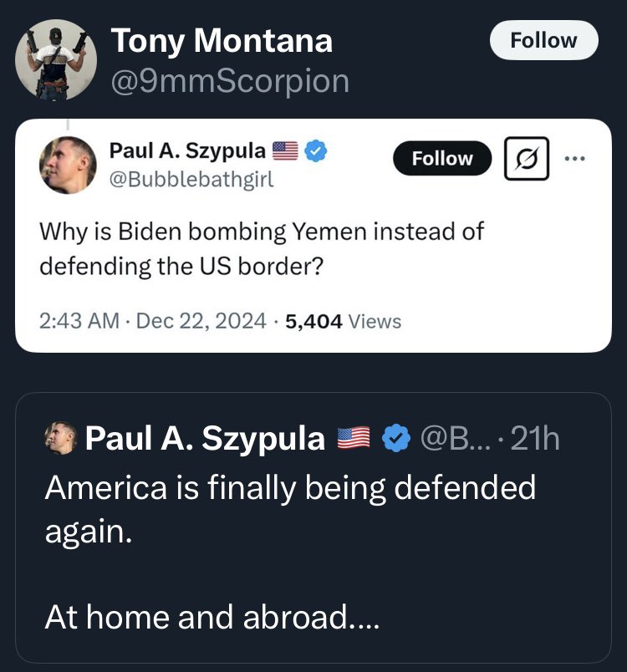Open the @9mmScorpion handle link
The height and width of the screenshot is (672, 627).
pos(230,80)
